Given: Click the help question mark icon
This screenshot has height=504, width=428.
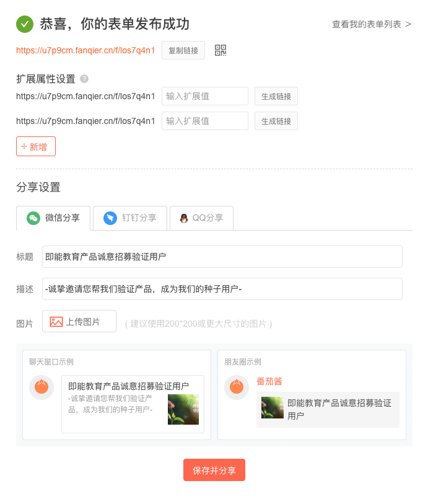Looking at the screenshot, I should tap(84, 79).
